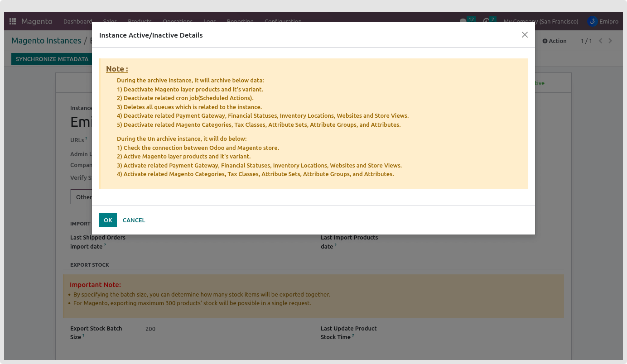The height and width of the screenshot is (364, 627).
Task: Close the Instance Active/Inactive Details dialog
Action: (x=525, y=35)
